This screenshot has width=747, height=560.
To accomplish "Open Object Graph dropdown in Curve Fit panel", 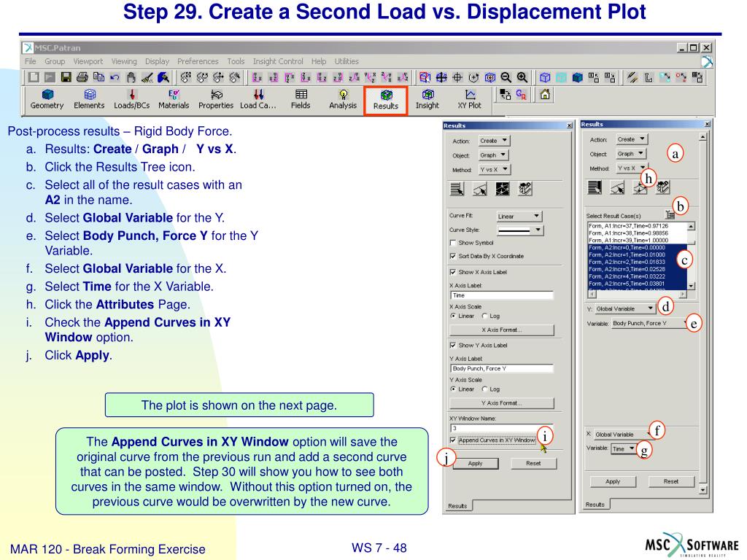I will click(494, 155).
